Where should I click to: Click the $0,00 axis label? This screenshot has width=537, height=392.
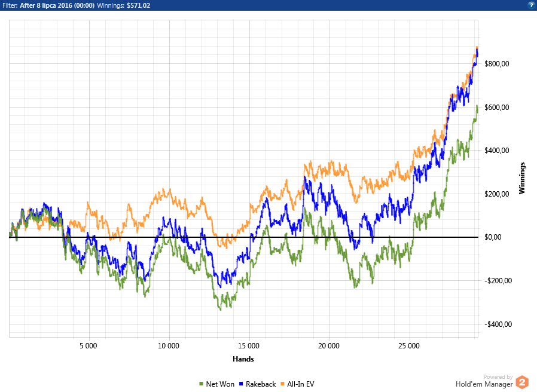(x=493, y=237)
